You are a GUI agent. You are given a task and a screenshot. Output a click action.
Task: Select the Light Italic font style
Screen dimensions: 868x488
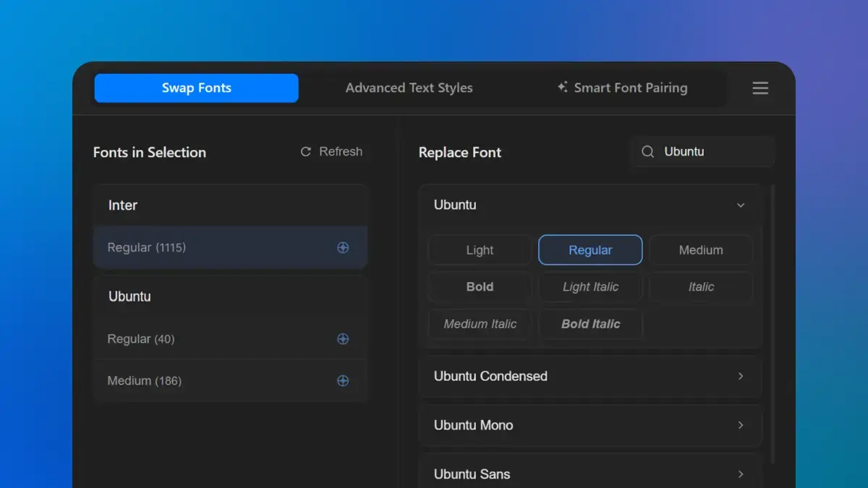pyautogui.click(x=590, y=287)
